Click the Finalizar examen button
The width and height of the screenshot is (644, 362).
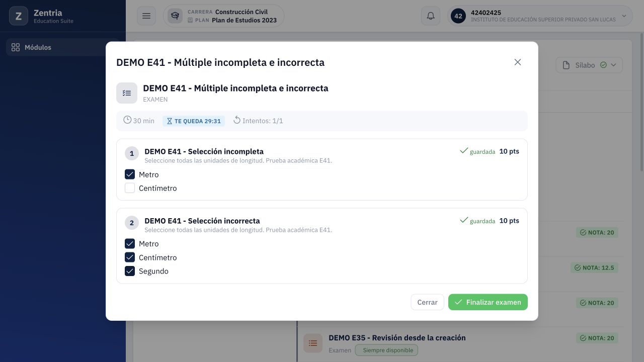click(x=488, y=302)
